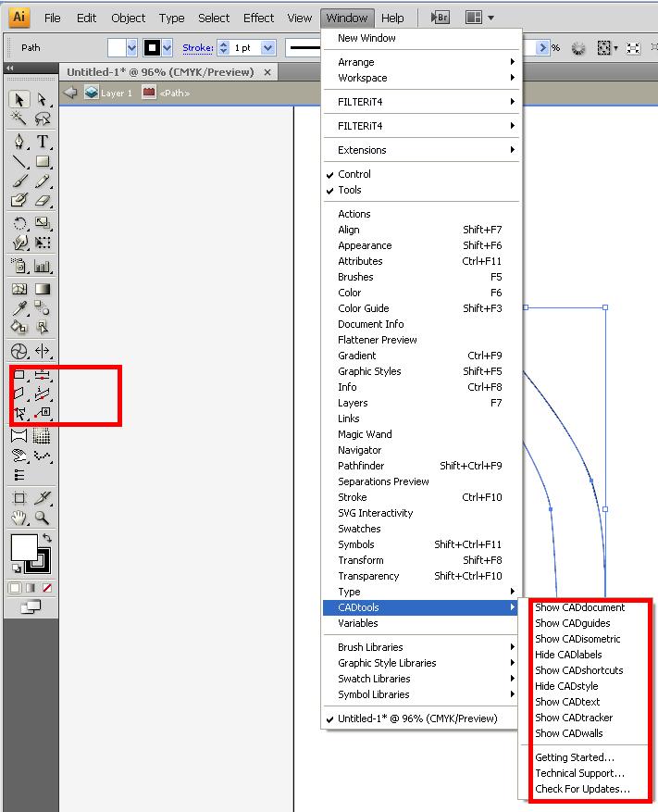Choose Layers from Window menu

pos(420,403)
